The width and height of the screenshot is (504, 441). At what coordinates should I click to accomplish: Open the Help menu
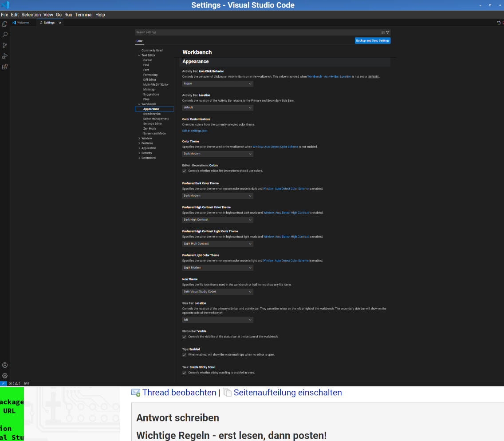pyautogui.click(x=100, y=15)
